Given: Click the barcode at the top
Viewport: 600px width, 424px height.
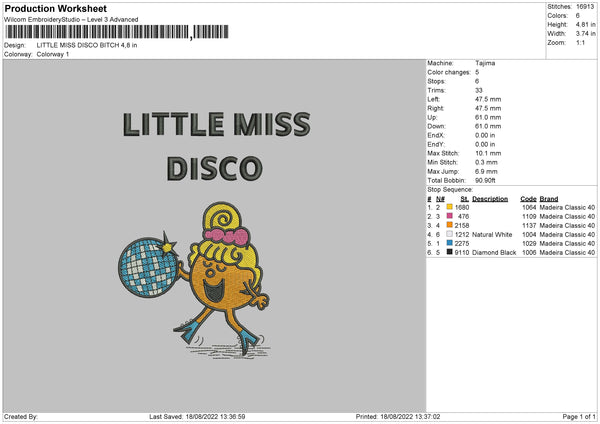Looking at the screenshot, I should point(117,32).
